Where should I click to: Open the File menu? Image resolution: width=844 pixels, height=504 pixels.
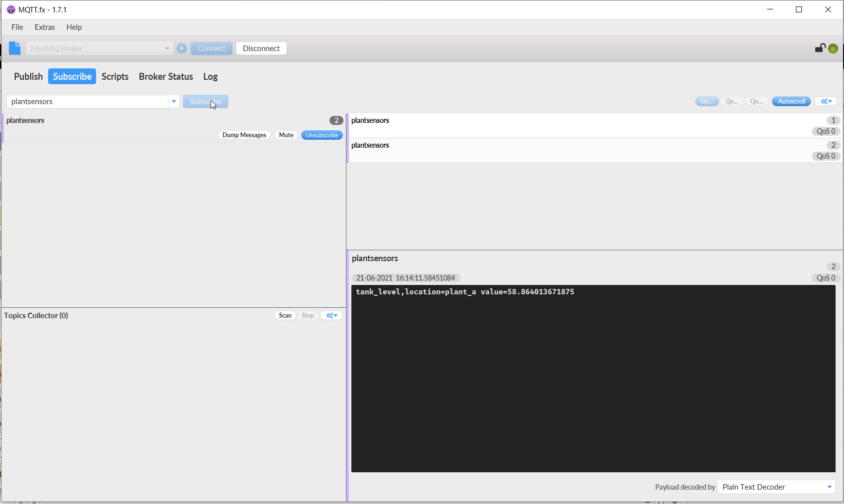point(17,27)
